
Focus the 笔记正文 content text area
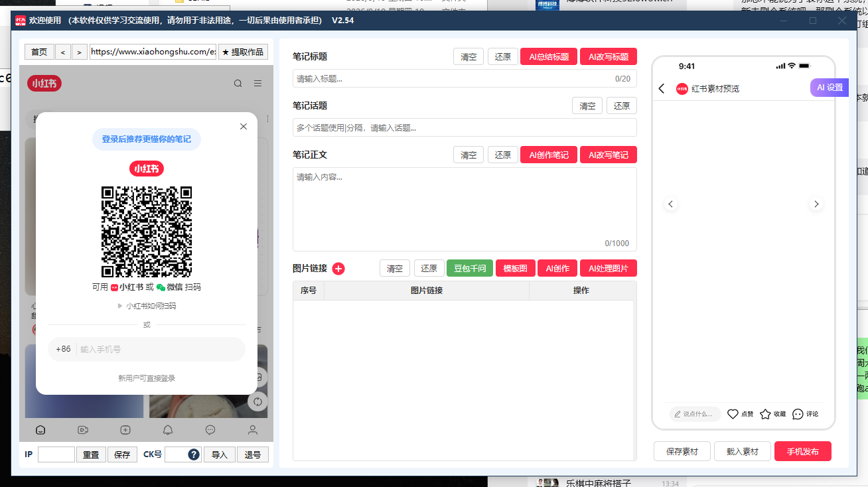(465, 209)
